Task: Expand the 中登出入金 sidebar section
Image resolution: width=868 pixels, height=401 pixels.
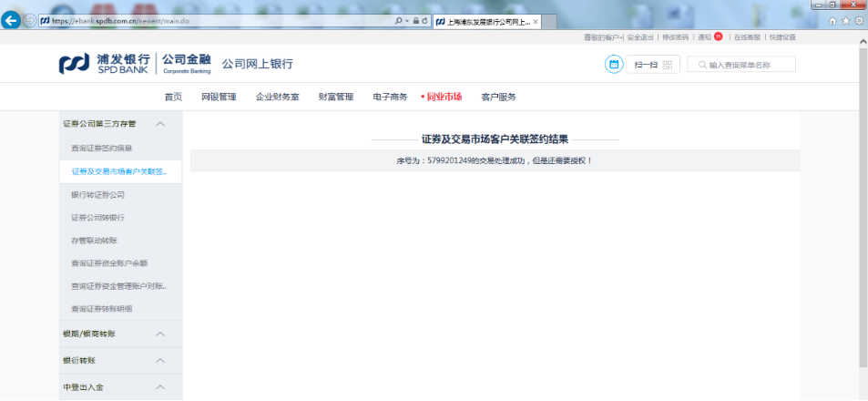Action: [160, 387]
